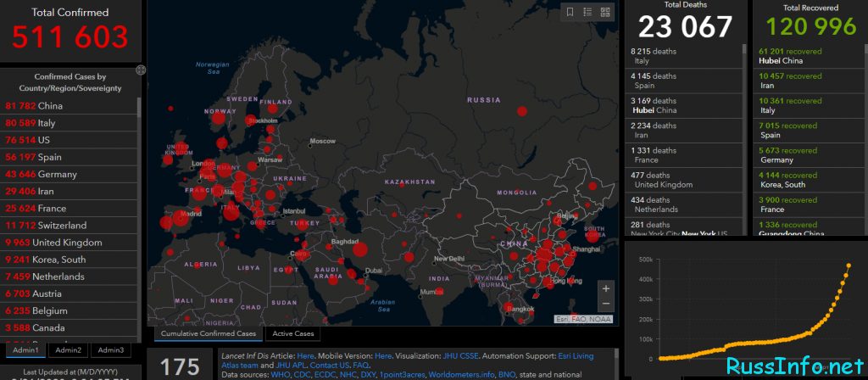The width and height of the screenshot is (868, 380).
Task: Open the Lancet Inf Dis article Here link
Action: (x=305, y=355)
